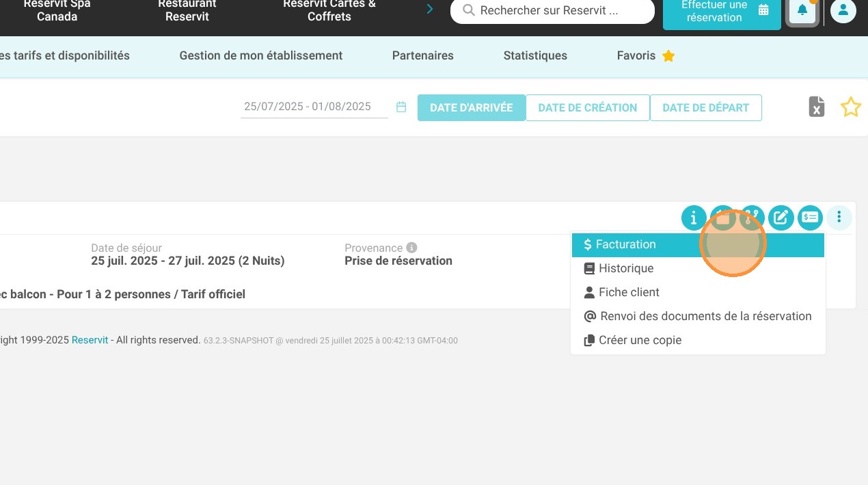Export the list to Excel file
Screen dimensions: 868x485
pos(817,107)
